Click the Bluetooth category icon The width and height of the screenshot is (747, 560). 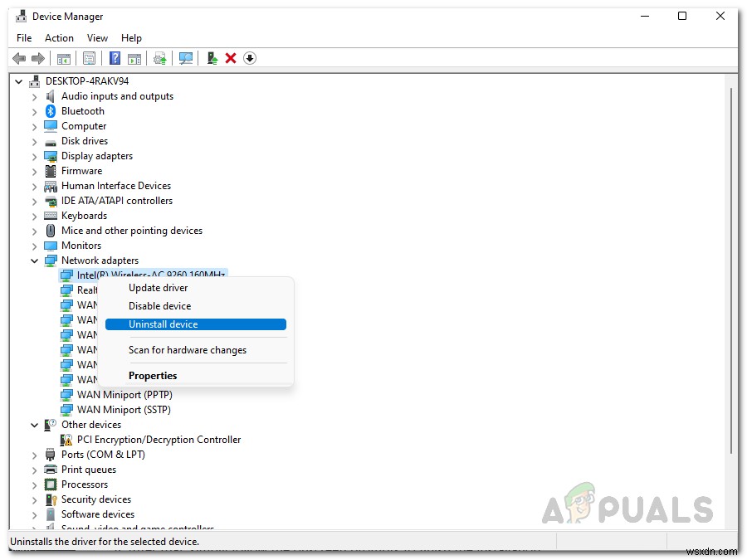click(x=51, y=111)
